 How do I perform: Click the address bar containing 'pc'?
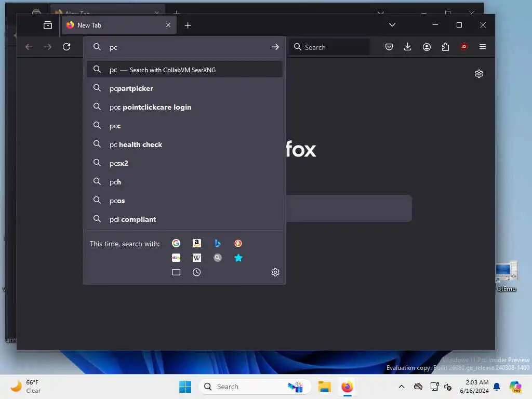pyautogui.click(x=185, y=47)
